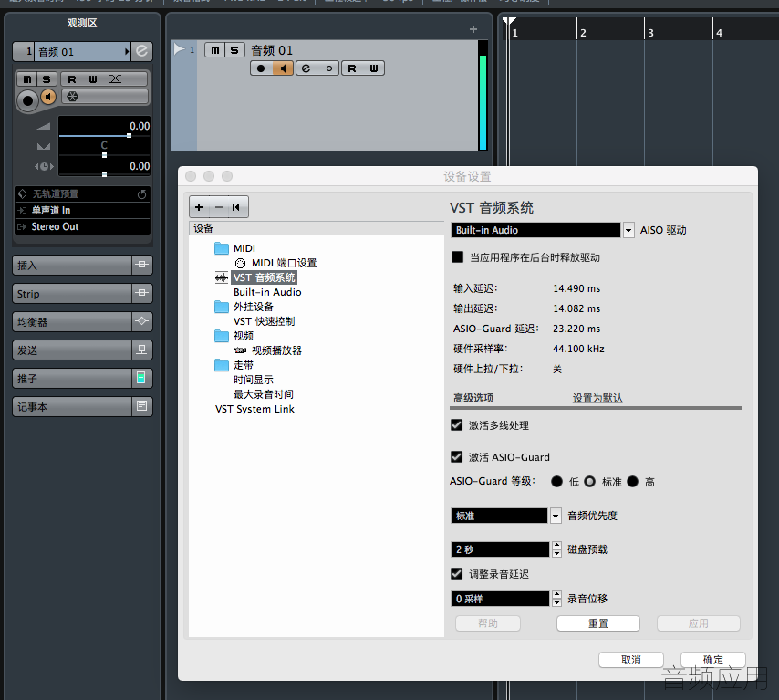Select MIDI 端口设置 in device tree
This screenshot has height=700, width=779.
pyautogui.click(x=284, y=263)
